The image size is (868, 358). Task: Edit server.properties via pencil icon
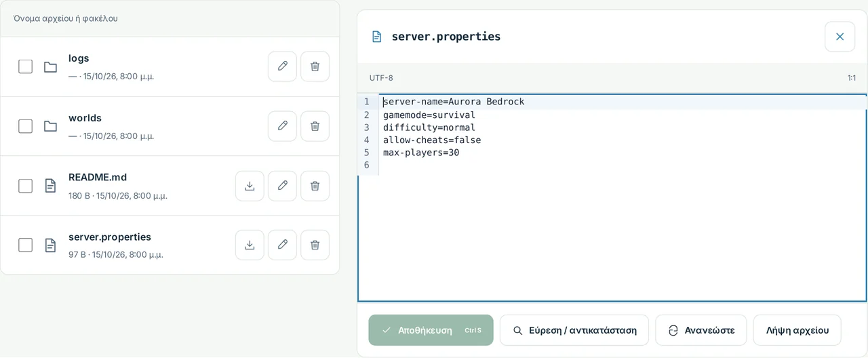click(x=282, y=245)
